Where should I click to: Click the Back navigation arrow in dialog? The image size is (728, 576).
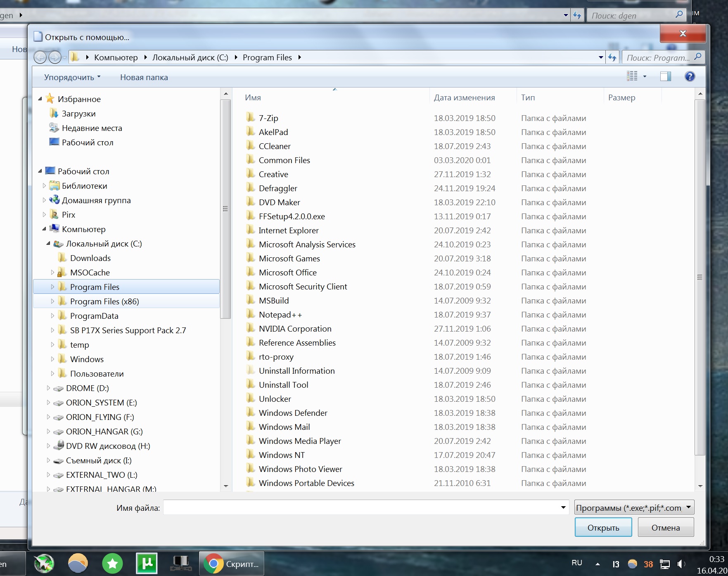pyautogui.click(x=40, y=57)
